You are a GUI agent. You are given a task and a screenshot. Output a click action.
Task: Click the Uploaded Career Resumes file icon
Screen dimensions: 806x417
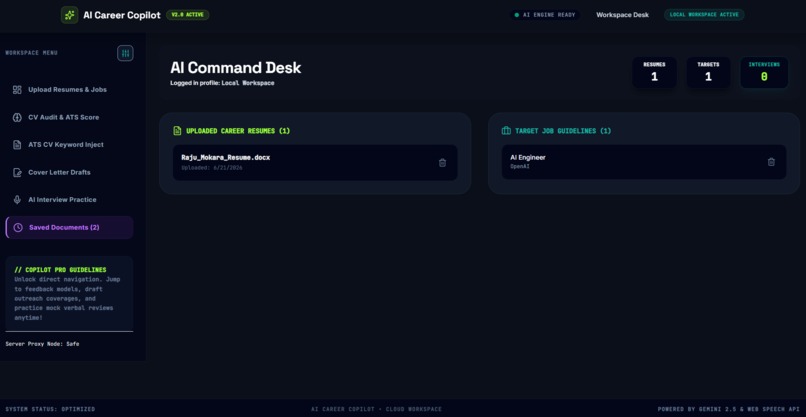[177, 131]
